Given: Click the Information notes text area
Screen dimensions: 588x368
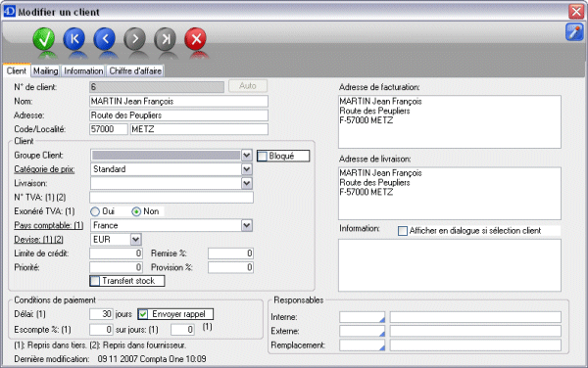Looking at the screenshot, I should click(450, 265).
